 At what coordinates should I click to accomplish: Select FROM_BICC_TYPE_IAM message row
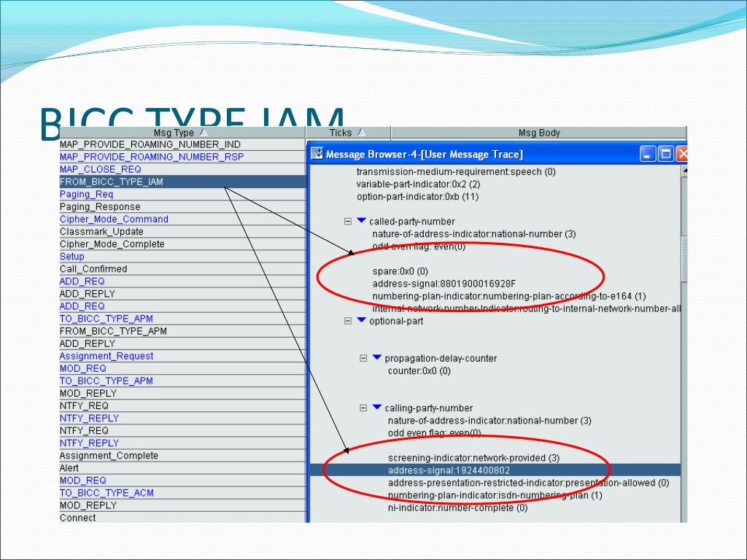182,182
